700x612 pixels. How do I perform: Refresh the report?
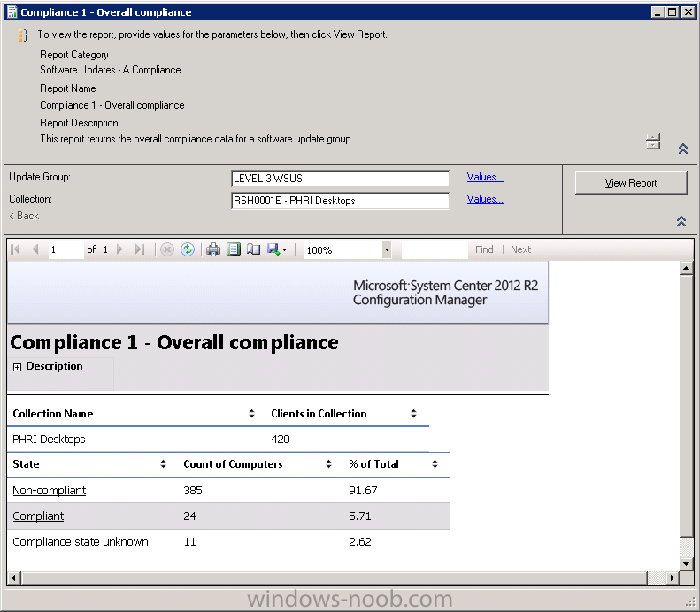(188, 249)
